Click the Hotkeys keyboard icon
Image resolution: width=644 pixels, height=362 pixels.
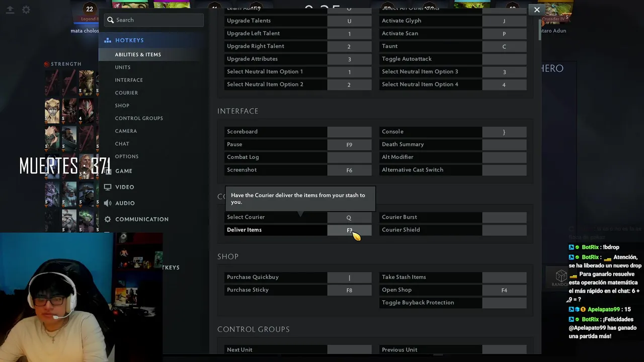tap(108, 40)
